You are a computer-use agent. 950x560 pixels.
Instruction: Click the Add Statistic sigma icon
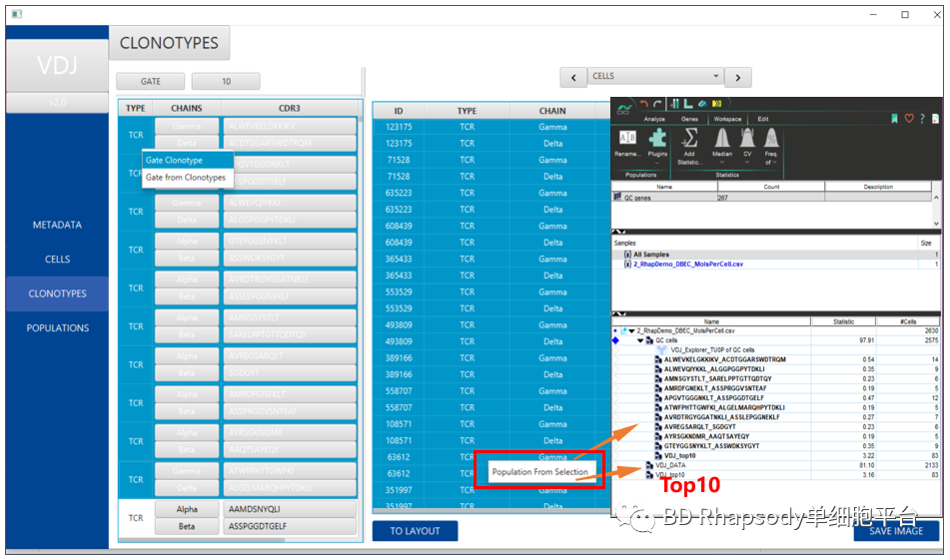pyautogui.click(x=689, y=139)
